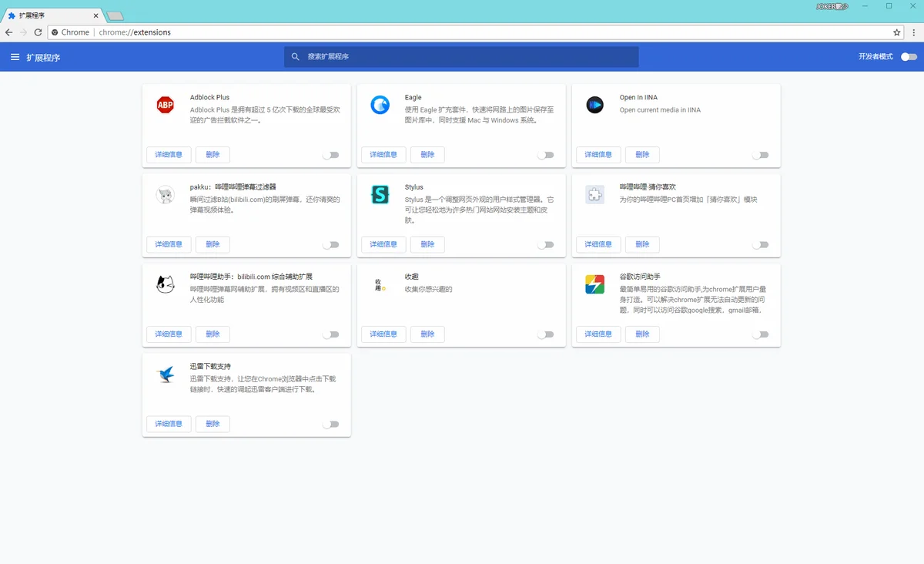Open a new tab with the tab button
The height and width of the screenshot is (564, 924).
point(115,16)
